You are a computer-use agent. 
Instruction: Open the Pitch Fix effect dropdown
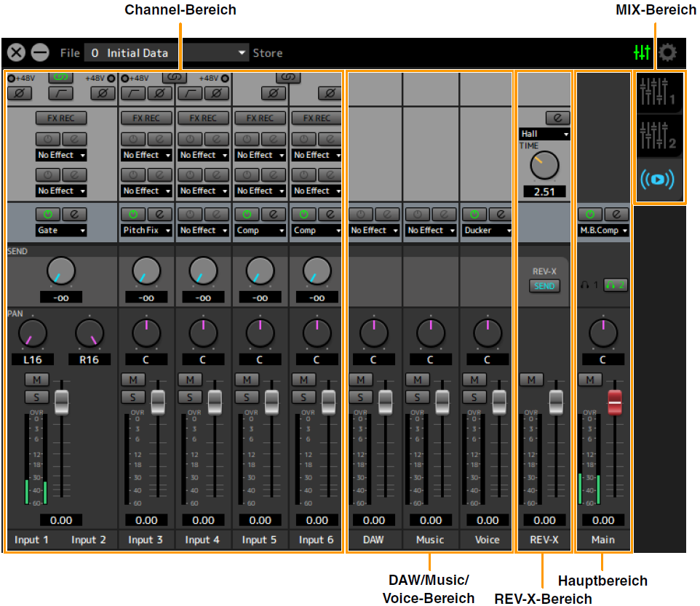coord(146,231)
